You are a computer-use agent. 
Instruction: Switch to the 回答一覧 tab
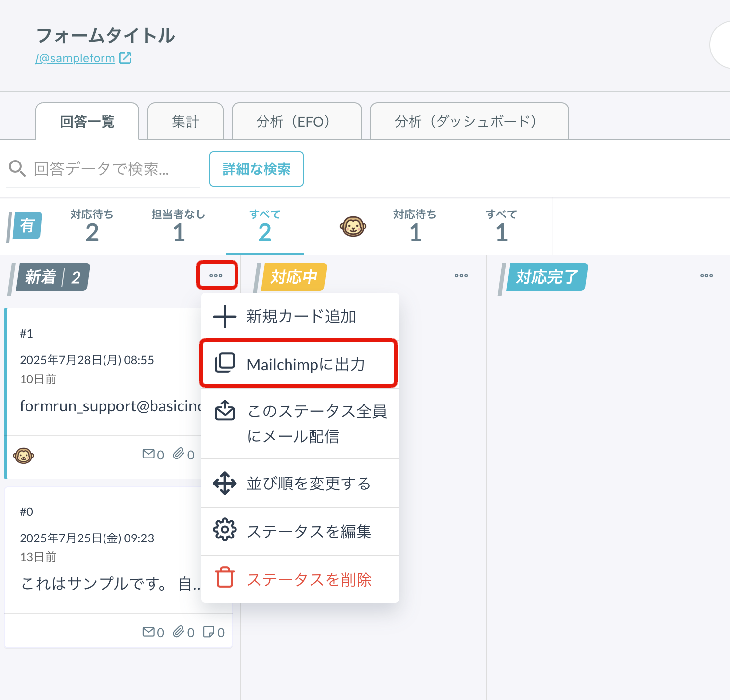[87, 121]
